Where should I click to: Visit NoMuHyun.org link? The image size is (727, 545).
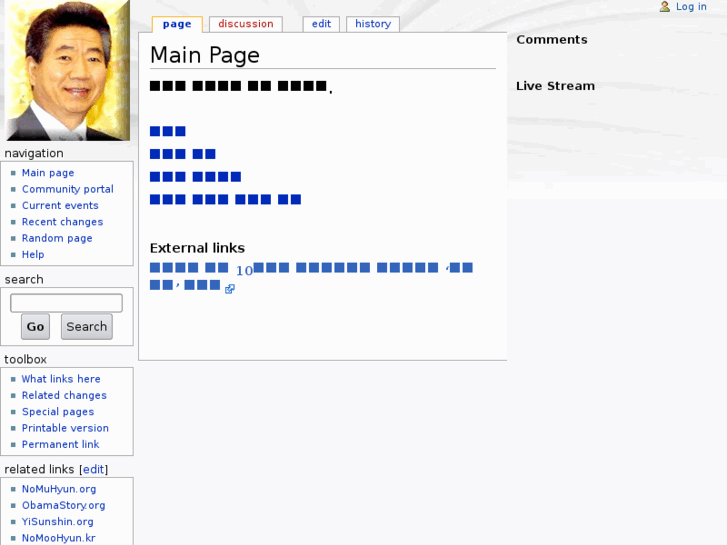click(59, 489)
